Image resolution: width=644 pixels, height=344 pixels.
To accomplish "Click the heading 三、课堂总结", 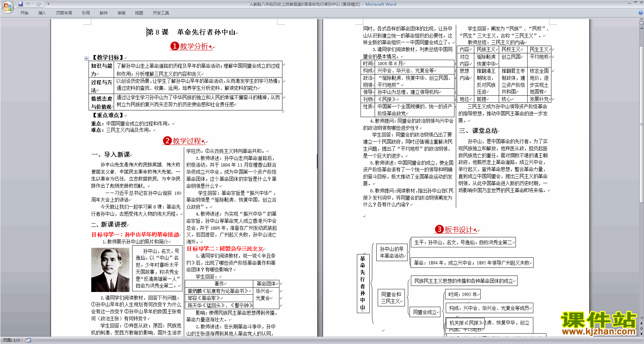I will tap(478, 131).
